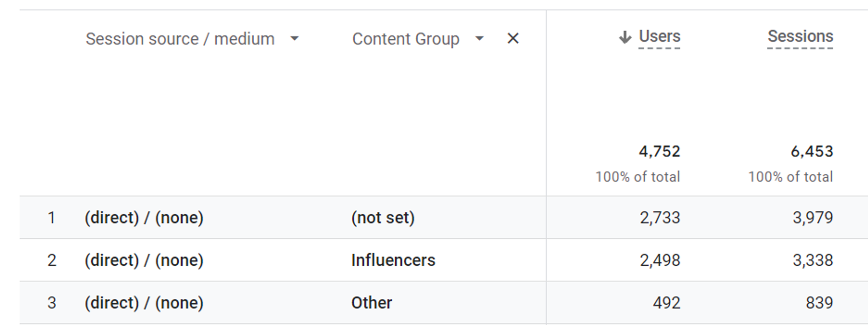Screen dimensions: 868x325
Task: Click (direct) / (none) in row 3
Action: click(x=144, y=303)
